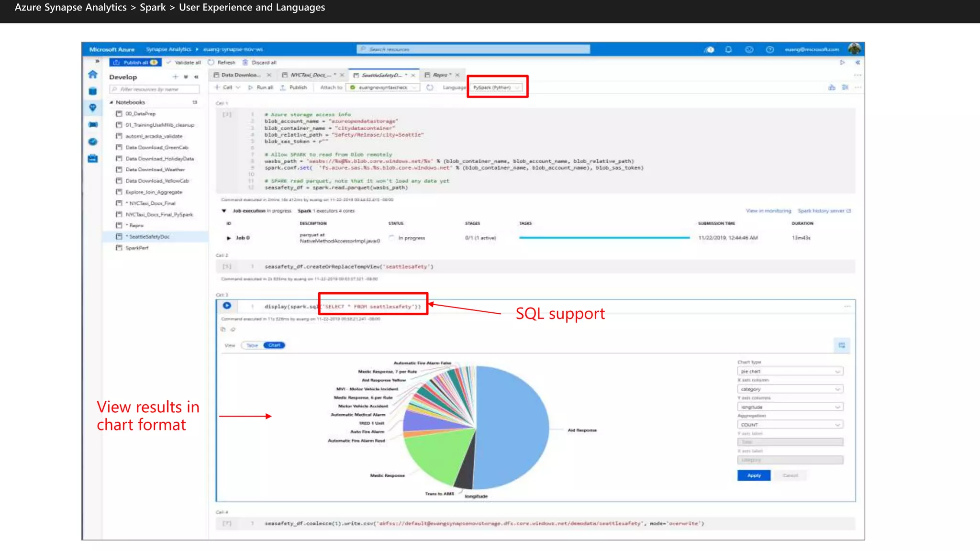This screenshot has width=980, height=551.
Task: Expand the left navigation chevrons
Action: (x=97, y=61)
